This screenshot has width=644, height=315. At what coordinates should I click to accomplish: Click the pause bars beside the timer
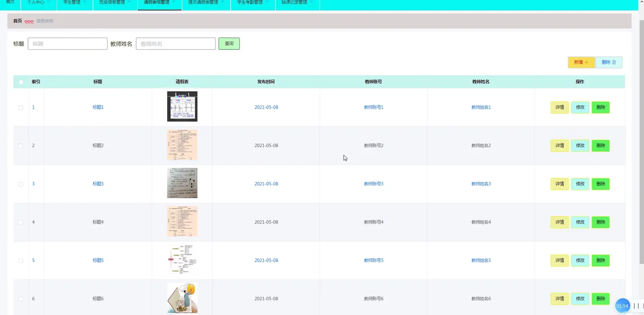coord(637,306)
